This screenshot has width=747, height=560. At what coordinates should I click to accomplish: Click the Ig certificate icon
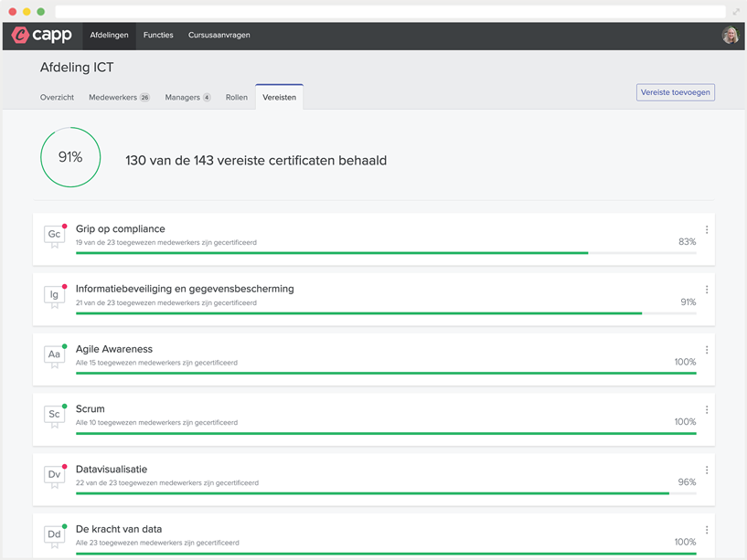point(54,295)
